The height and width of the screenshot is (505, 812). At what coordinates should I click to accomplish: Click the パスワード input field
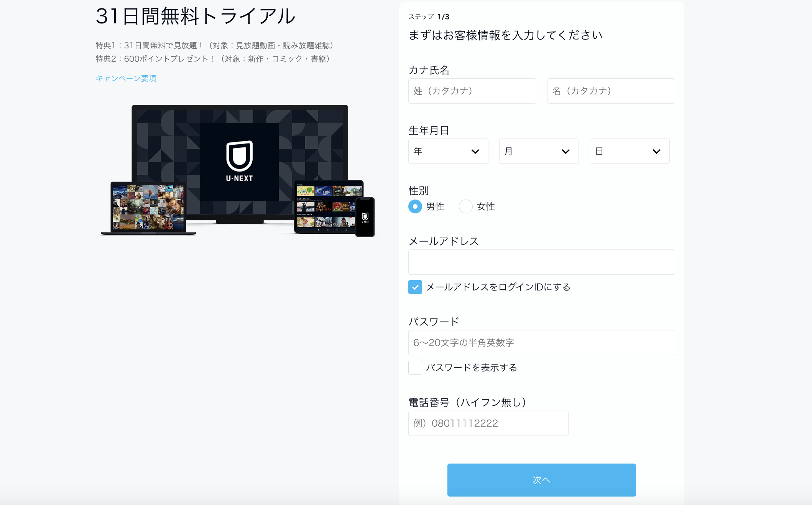pyautogui.click(x=541, y=343)
